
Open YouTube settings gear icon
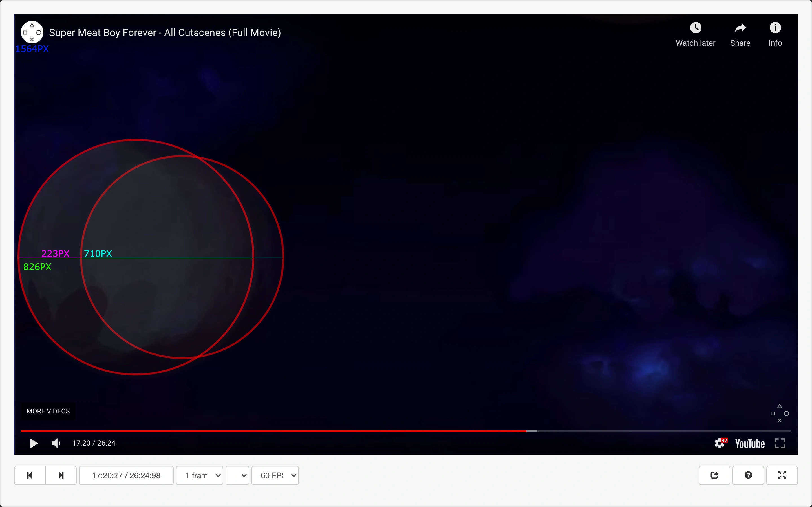click(x=720, y=443)
